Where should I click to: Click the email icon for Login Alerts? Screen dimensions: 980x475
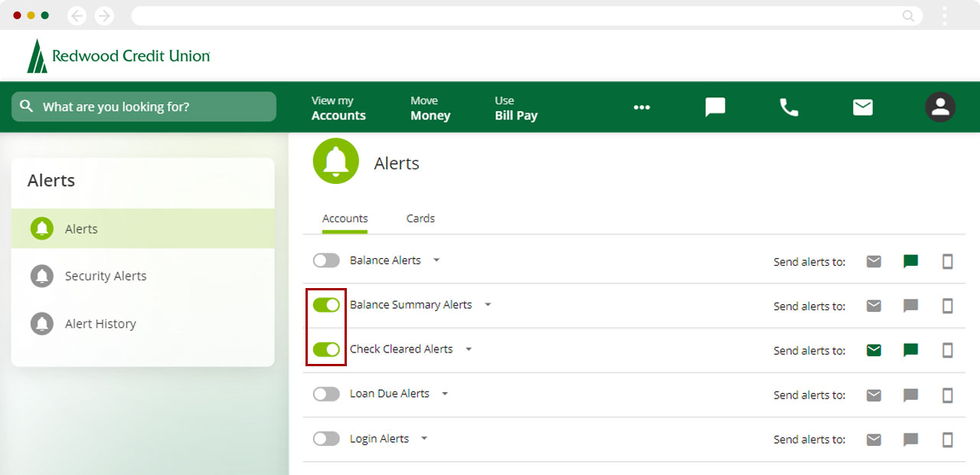[x=874, y=439]
